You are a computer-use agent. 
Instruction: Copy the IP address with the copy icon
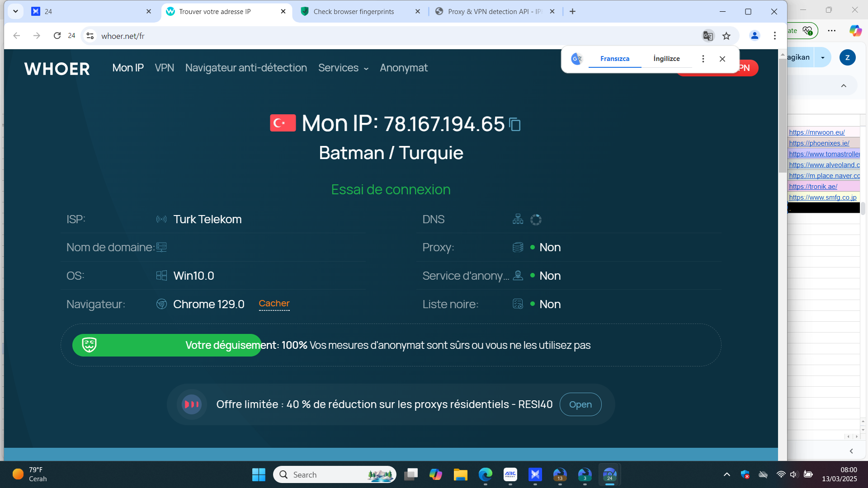coord(515,124)
